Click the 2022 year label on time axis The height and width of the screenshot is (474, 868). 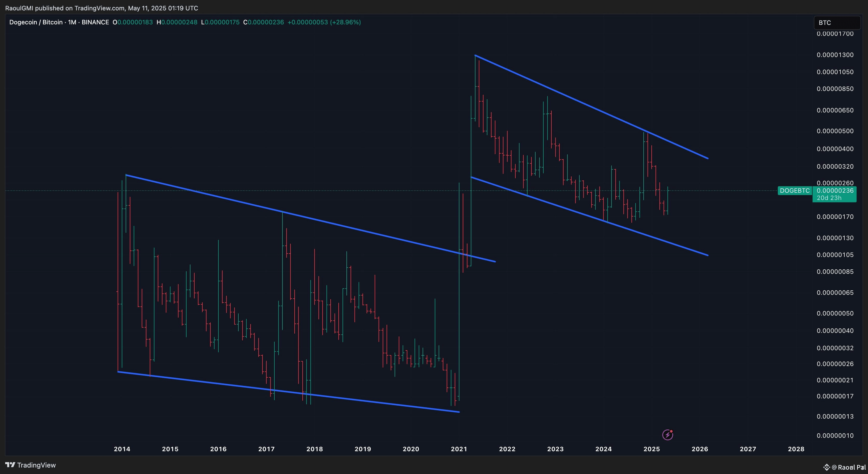click(507, 449)
